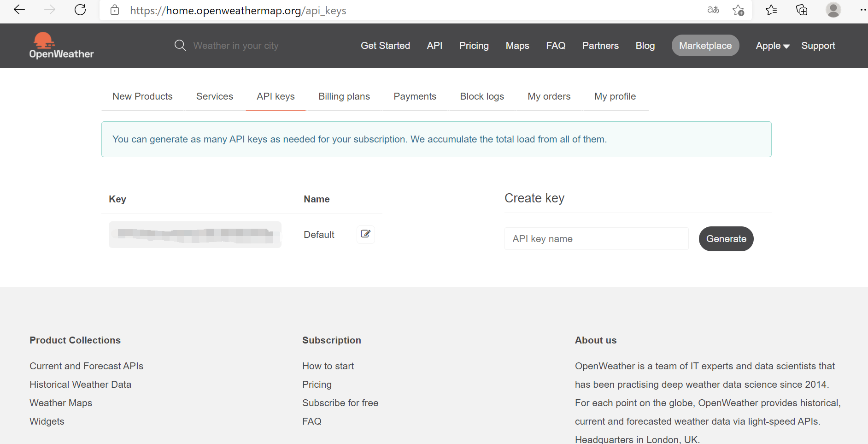
Task: Add page to favorites star icon
Action: coord(739,10)
